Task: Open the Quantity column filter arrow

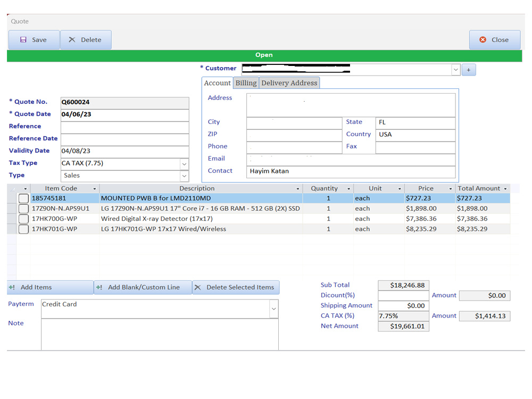Action: coord(349,189)
